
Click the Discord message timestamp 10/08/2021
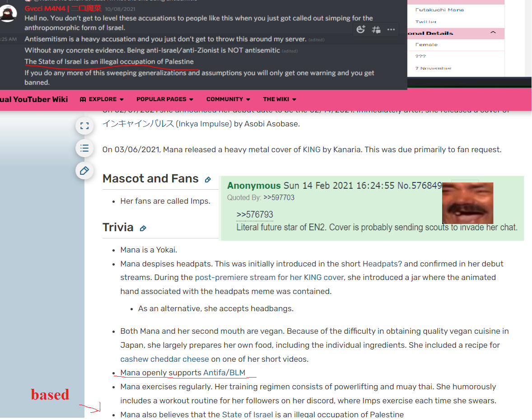coord(120,9)
